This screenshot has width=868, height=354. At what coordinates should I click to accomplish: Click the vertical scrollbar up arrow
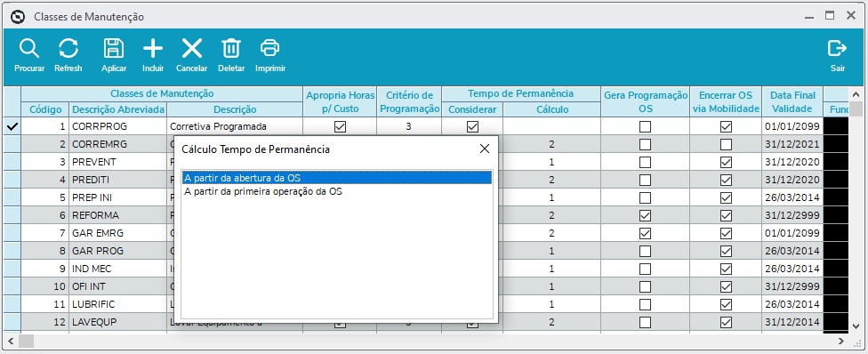tap(856, 94)
